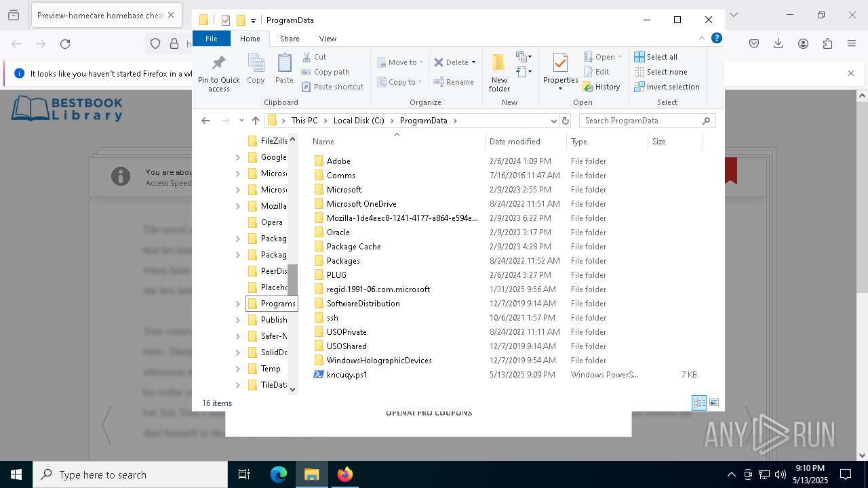
Task: Click Invert selection in ribbon
Action: pyautogui.click(x=667, y=87)
